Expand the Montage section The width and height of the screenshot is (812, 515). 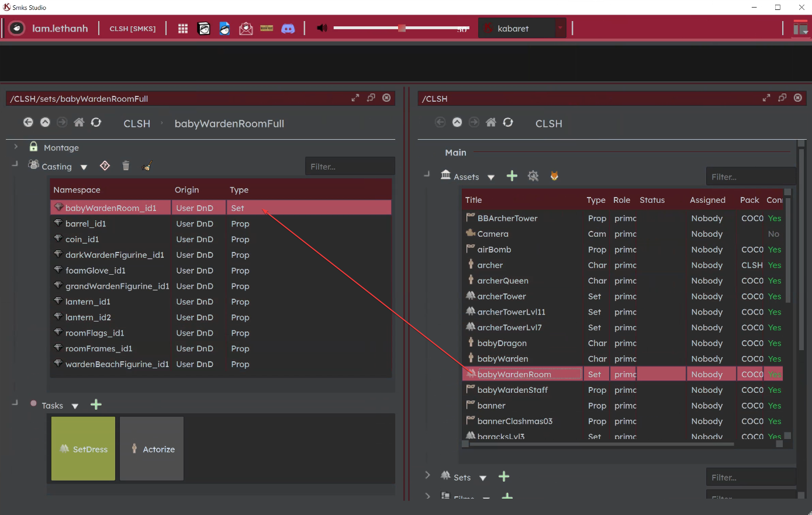(16, 147)
